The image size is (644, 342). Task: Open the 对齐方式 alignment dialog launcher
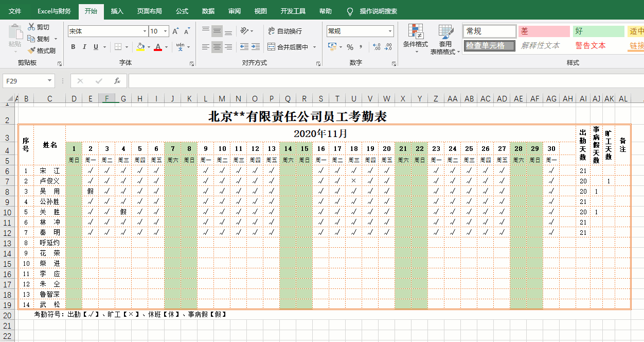pos(319,64)
